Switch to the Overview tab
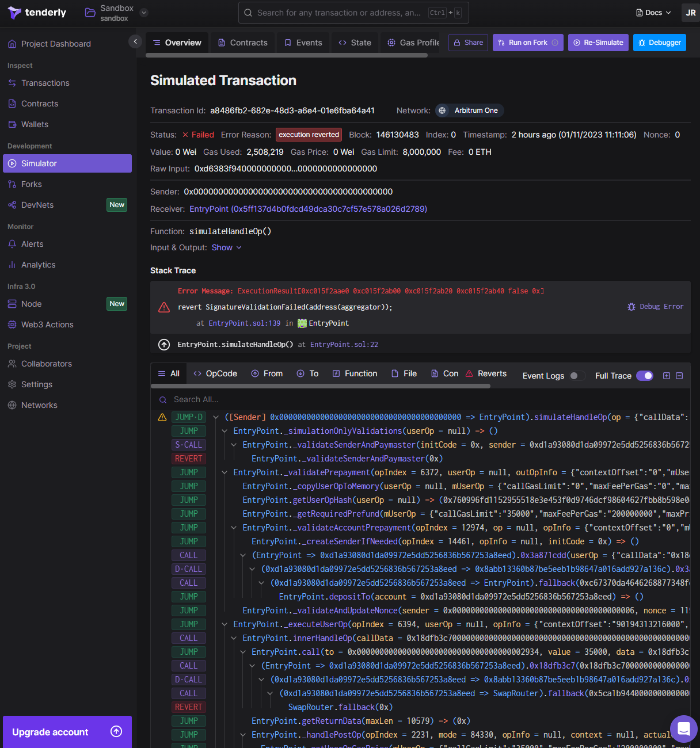Image resolution: width=700 pixels, height=748 pixels. coord(177,43)
